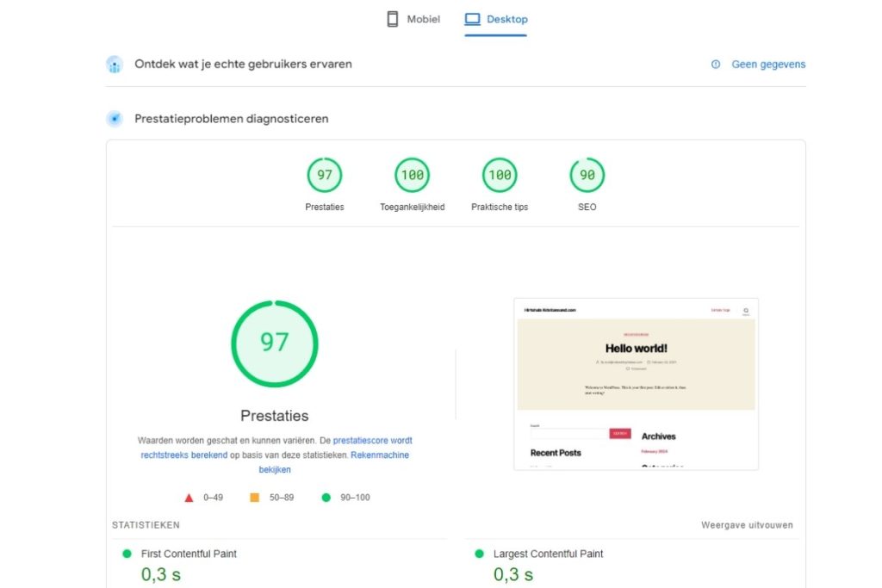The image size is (882, 588).
Task: Expand the view via 'Weergave uitvouwen'
Action: coord(746,524)
